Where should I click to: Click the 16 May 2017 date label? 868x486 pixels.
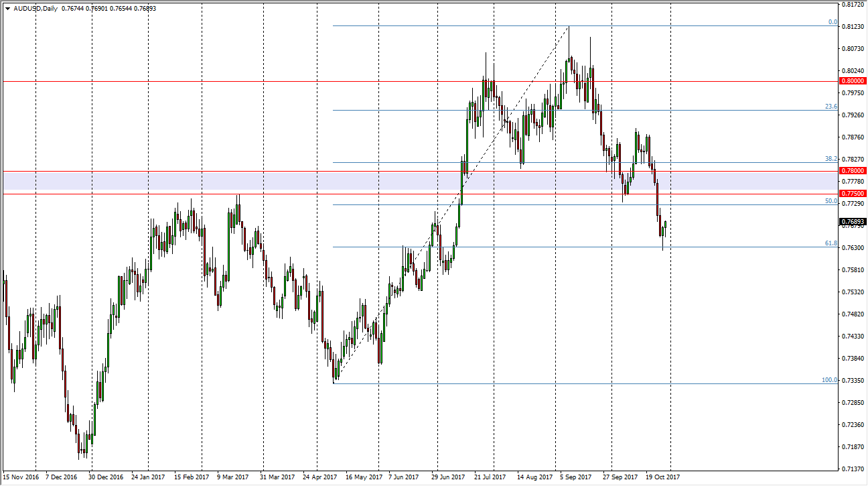coord(363,477)
